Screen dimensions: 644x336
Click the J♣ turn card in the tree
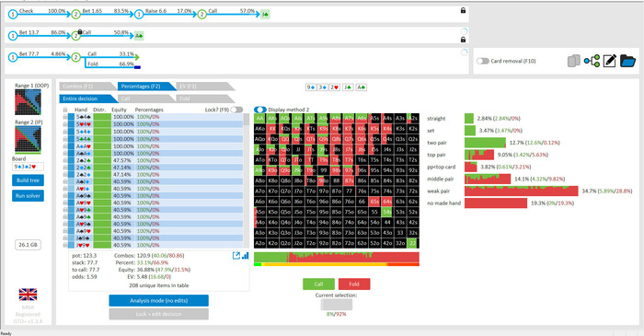point(265,15)
